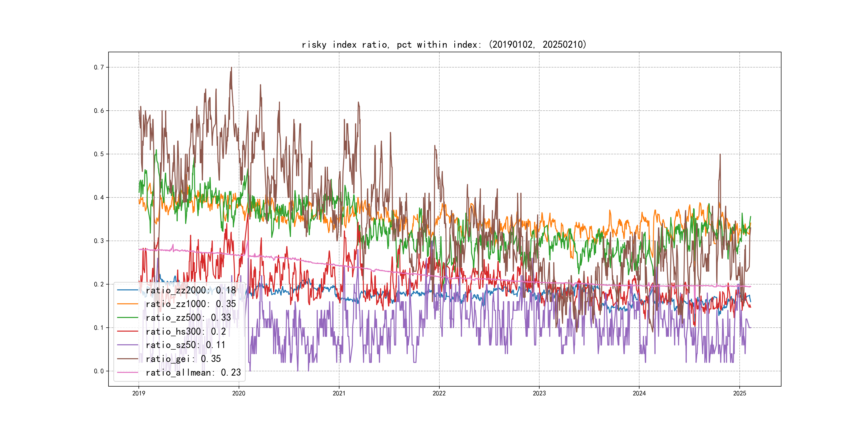Click the purple ratio_sz50 legend line

[127, 345]
